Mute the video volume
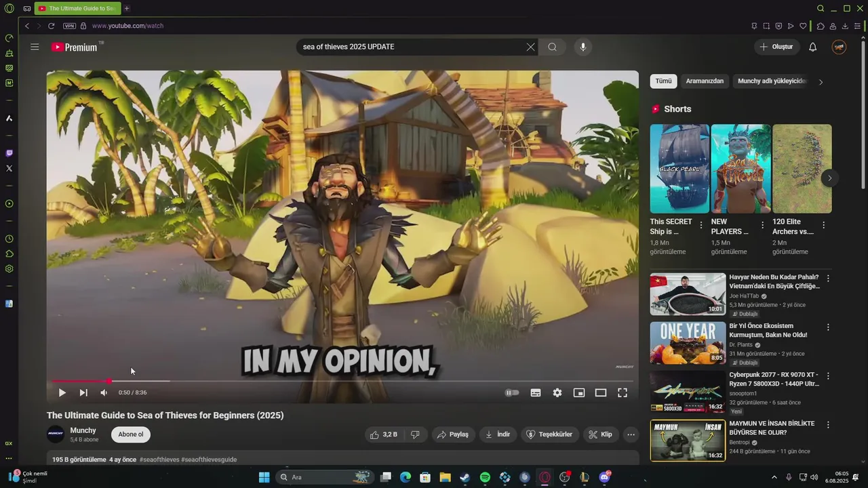The image size is (868, 488). [104, 392]
